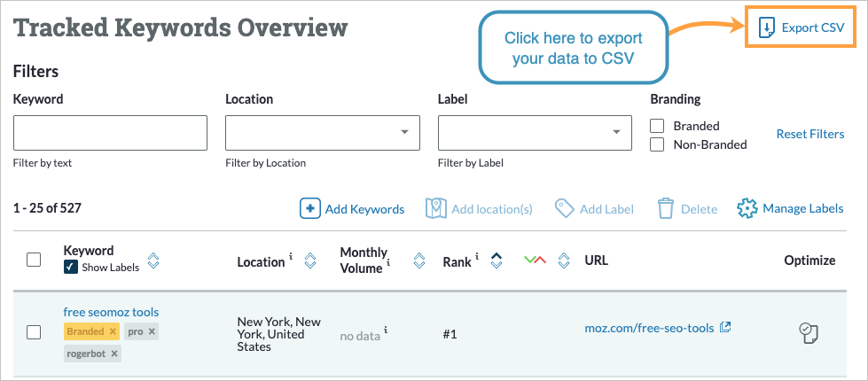Sort the Monthly Volume column
Screen dimensions: 868x381
tap(419, 260)
